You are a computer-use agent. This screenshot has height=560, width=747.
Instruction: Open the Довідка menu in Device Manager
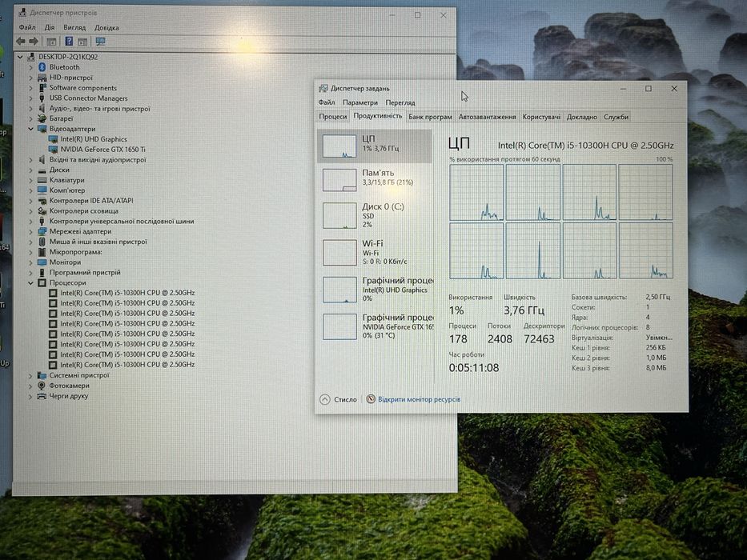tap(106, 28)
